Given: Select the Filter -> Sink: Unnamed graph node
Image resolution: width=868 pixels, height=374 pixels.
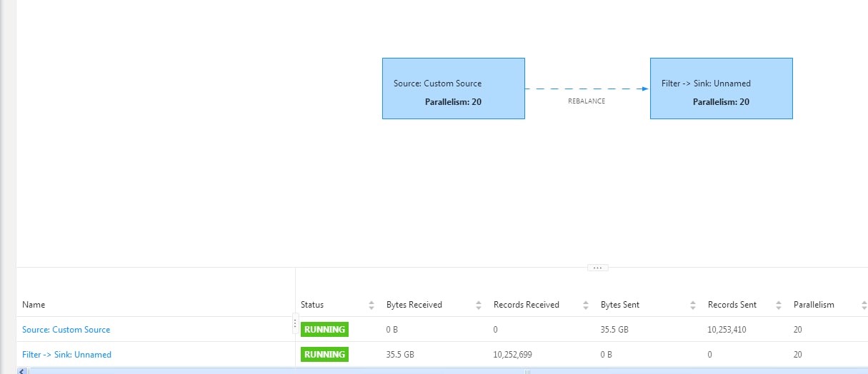Looking at the screenshot, I should pos(721,89).
